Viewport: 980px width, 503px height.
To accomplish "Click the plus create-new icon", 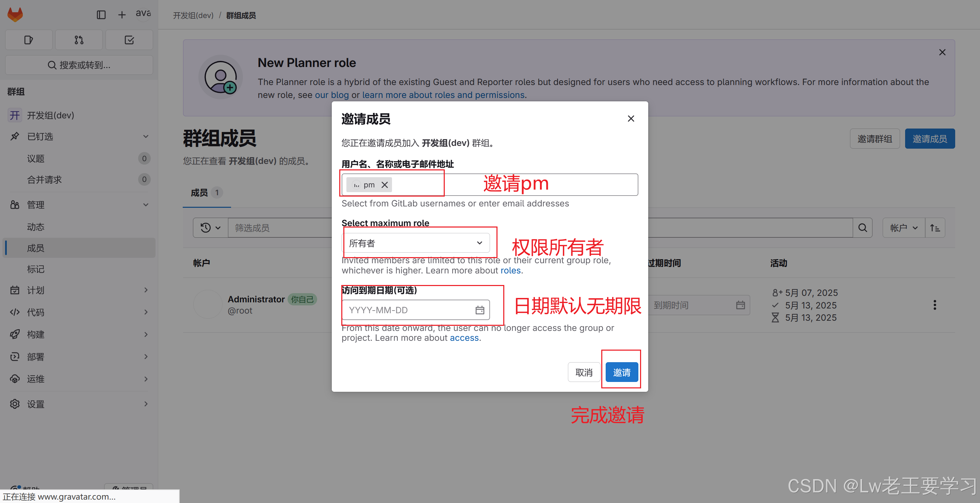I will [122, 15].
